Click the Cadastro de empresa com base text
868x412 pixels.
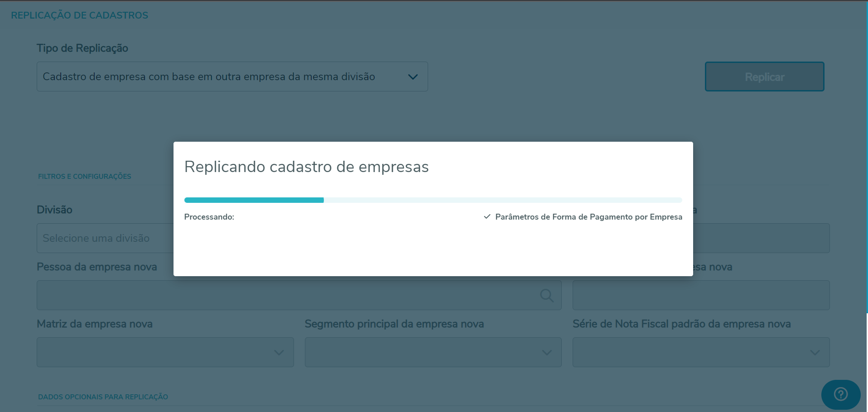coord(208,77)
